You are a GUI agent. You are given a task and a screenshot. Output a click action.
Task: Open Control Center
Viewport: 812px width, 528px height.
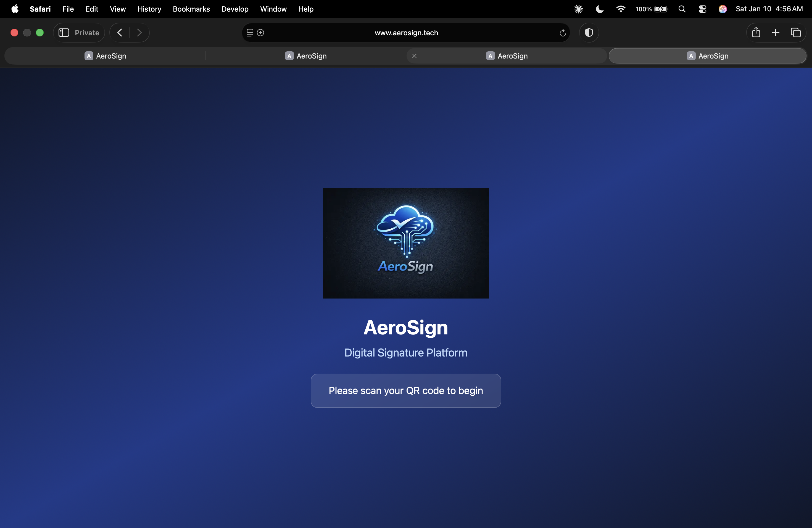pyautogui.click(x=702, y=9)
